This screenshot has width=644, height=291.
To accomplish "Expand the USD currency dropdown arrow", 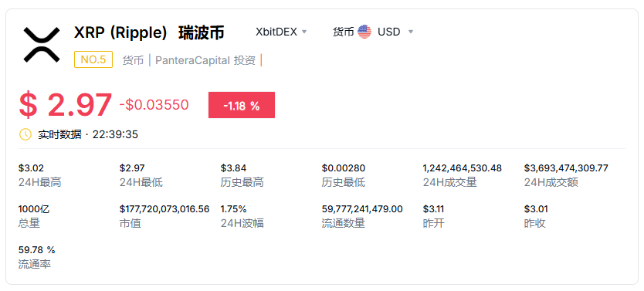I will (x=410, y=32).
